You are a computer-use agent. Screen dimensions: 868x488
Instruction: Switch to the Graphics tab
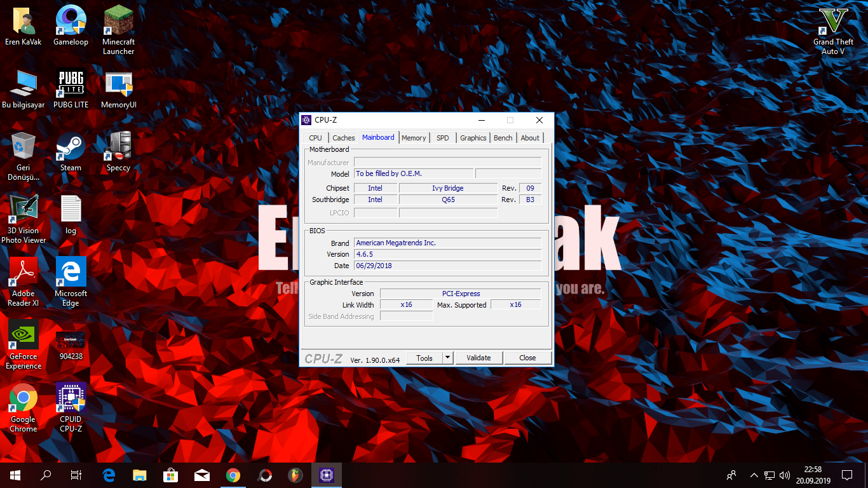(x=473, y=138)
